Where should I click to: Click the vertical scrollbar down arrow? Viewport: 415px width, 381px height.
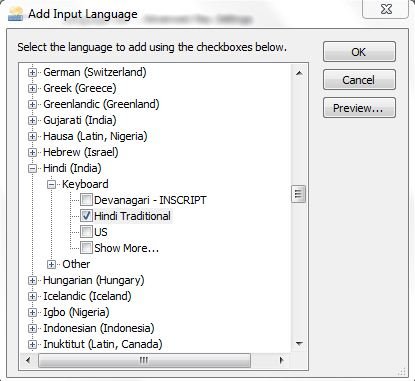299,343
